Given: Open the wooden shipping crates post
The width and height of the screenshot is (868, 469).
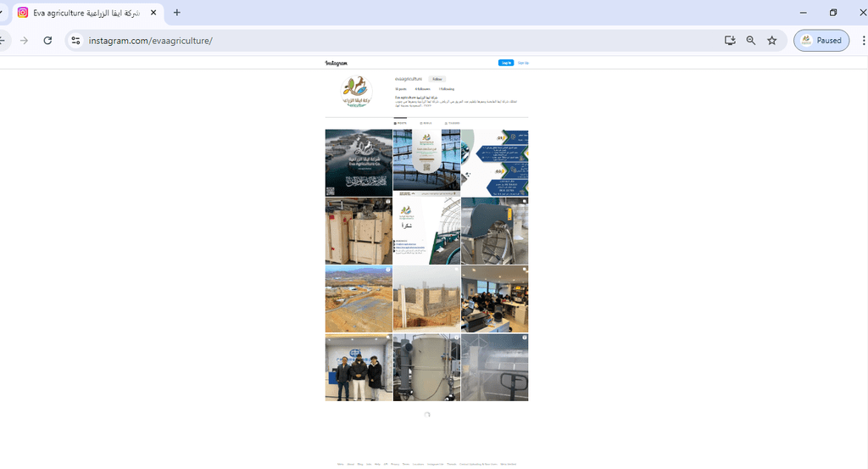Looking at the screenshot, I should (x=359, y=231).
